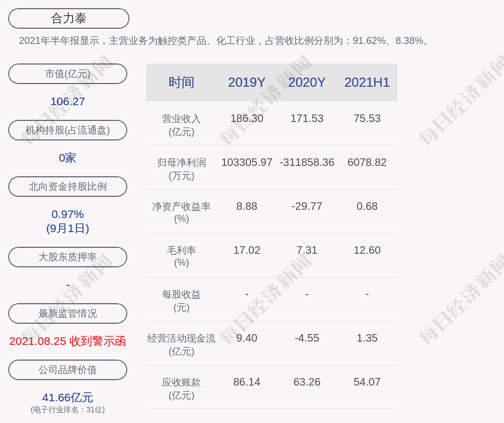Viewport: 504px width, 423px height.
Task: Click the 归母净利润(万元) row label
Action: tap(182, 169)
